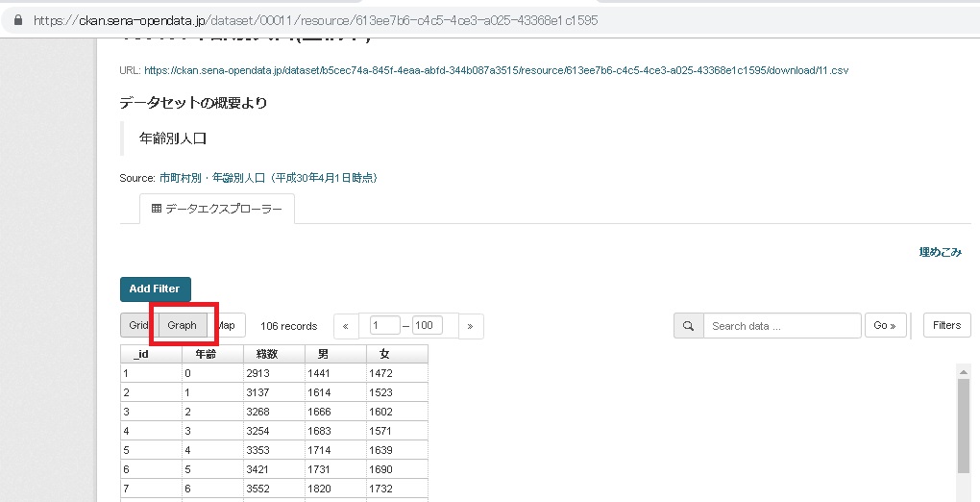Go to next page of records
Screen dimensions: 980x502
pos(470,326)
